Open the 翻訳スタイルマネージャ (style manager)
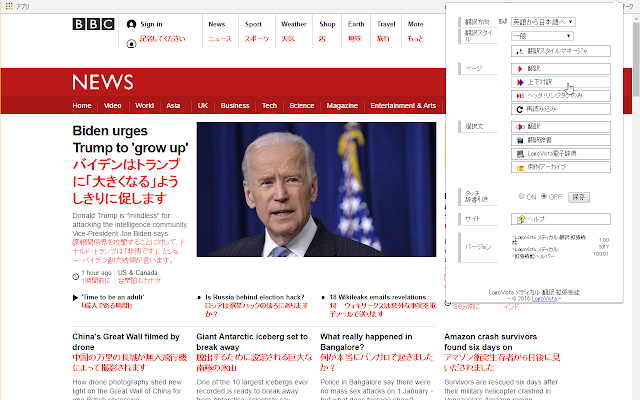 (561, 51)
